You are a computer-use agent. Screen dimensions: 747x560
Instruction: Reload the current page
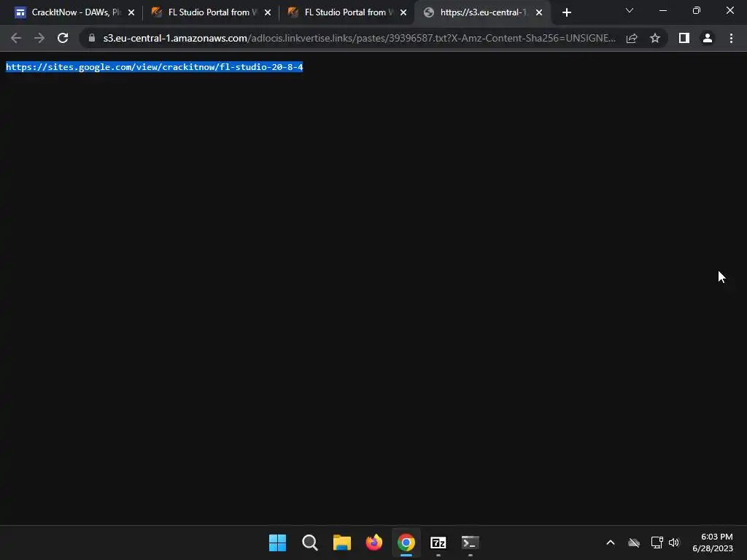coord(63,38)
